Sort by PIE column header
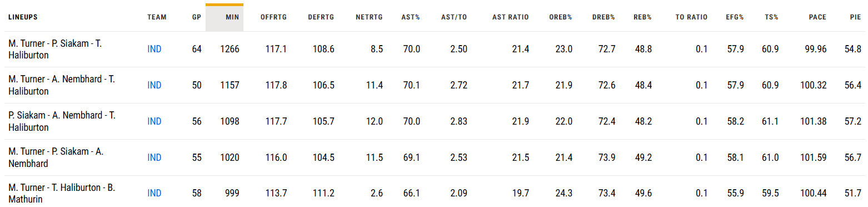Screen dimensions: 868x207 855,17
